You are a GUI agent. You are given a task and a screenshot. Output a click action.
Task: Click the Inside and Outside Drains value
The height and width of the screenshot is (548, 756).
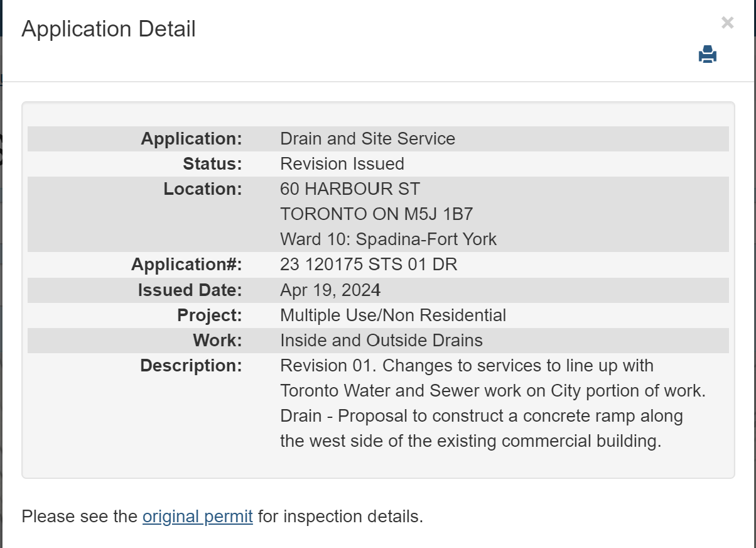tap(381, 341)
